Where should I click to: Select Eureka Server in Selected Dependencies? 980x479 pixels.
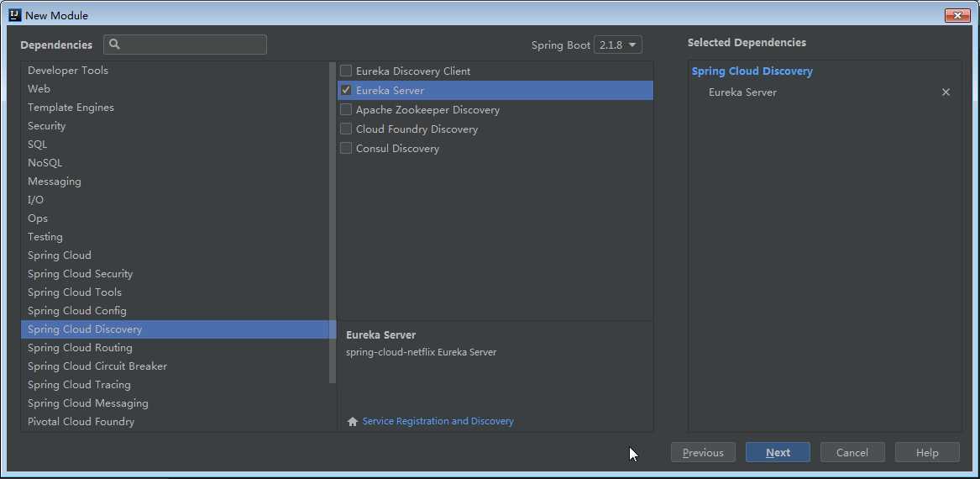[742, 92]
